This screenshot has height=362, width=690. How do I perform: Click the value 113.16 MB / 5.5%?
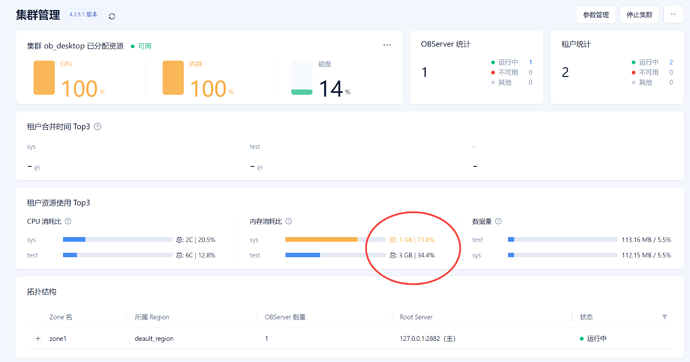pos(646,240)
